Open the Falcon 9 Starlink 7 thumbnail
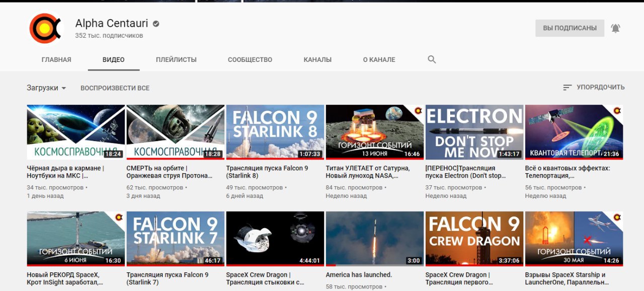This screenshot has height=291, width=644. tap(175, 239)
